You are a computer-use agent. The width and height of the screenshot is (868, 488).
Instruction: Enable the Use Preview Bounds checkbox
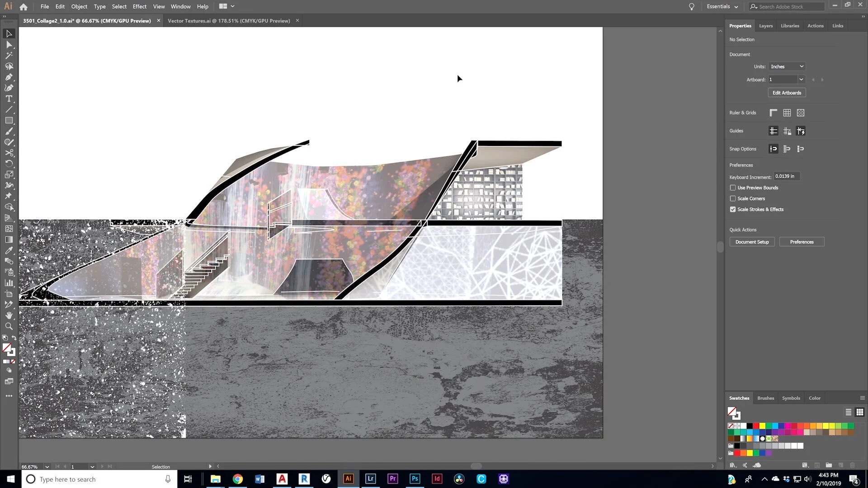point(732,188)
